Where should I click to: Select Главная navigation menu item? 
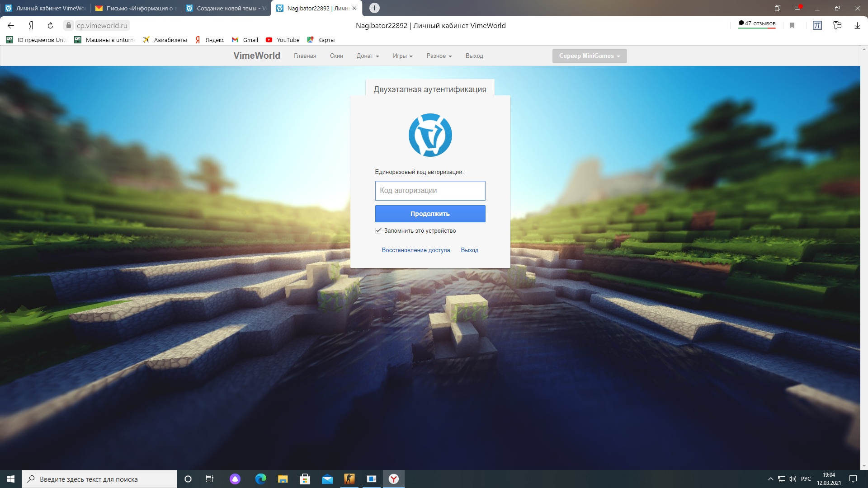pos(305,56)
